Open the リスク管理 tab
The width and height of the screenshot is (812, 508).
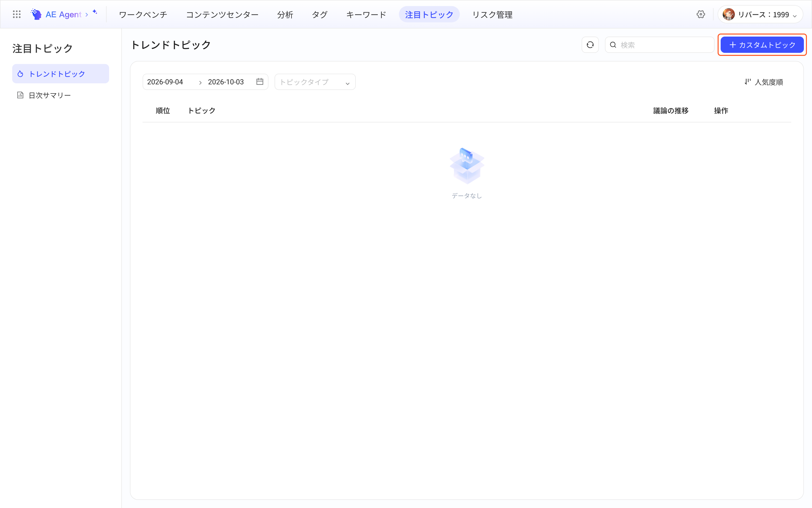pos(492,14)
